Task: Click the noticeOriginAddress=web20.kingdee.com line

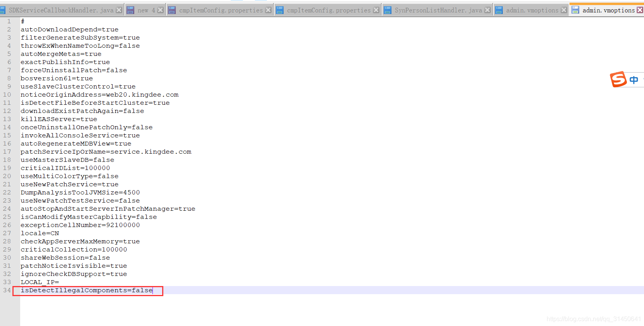Action: pyautogui.click(x=100, y=95)
